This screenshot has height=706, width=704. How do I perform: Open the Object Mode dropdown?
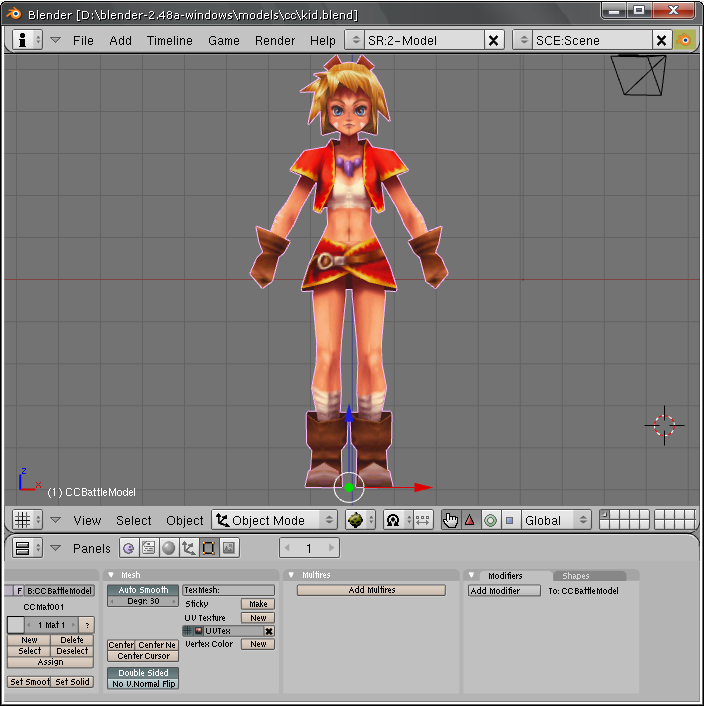(274, 520)
